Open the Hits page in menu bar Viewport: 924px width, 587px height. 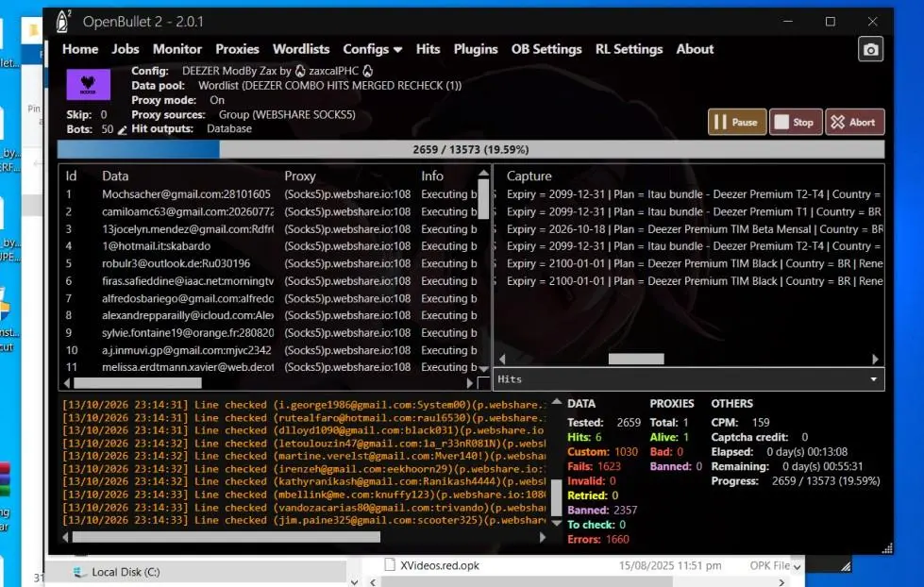(x=428, y=49)
